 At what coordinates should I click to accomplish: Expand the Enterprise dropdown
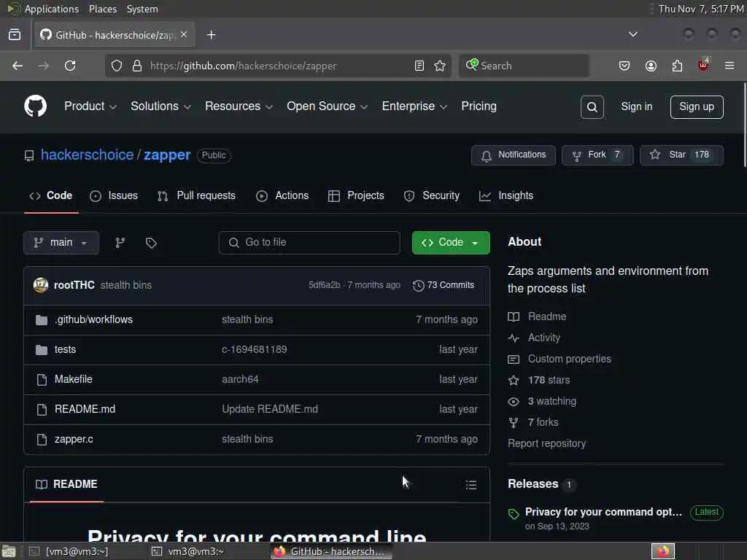[x=414, y=106]
